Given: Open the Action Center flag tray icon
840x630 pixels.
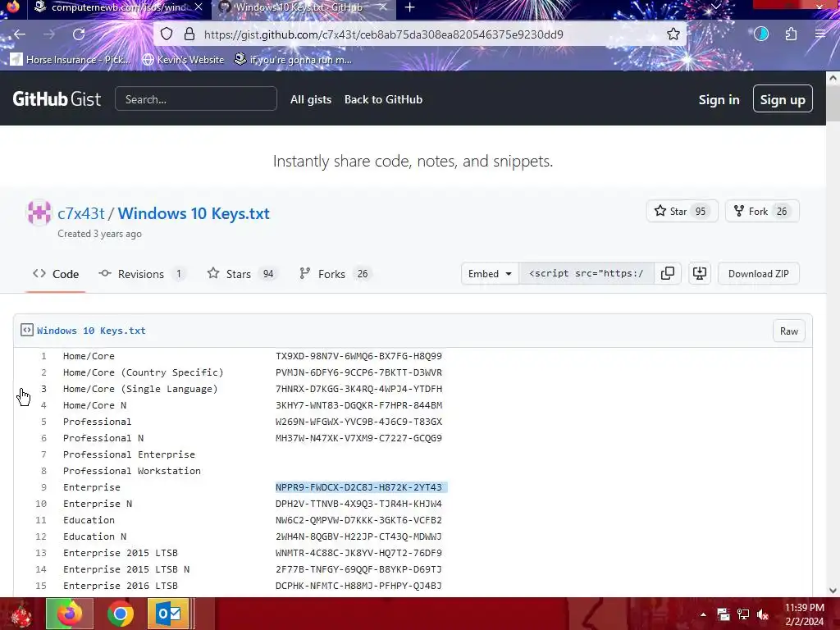Looking at the screenshot, I should 724,614.
